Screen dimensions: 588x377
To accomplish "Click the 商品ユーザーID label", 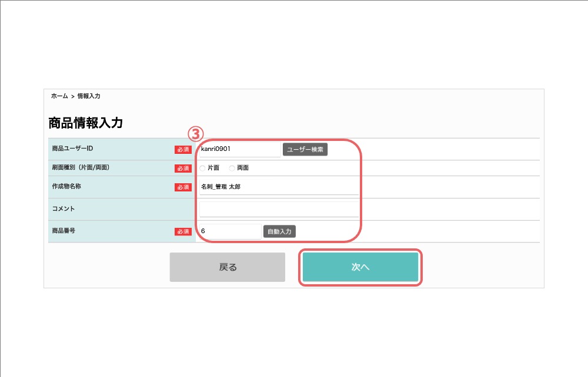I will (x=72, y=149).
